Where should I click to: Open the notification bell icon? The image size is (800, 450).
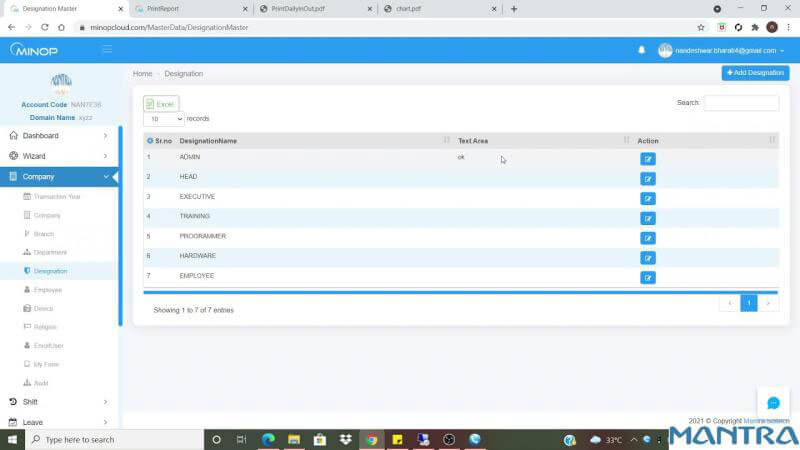click(x=642, y=50)
